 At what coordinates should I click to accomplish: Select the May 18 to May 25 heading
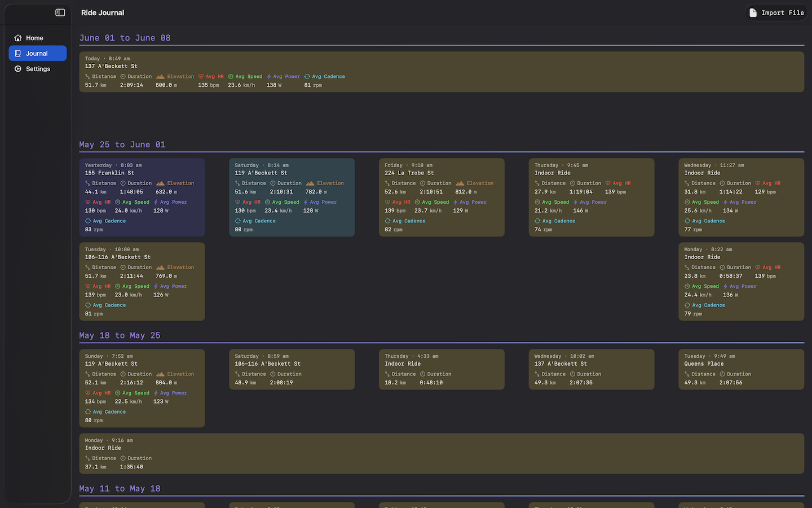pos(120,335)
